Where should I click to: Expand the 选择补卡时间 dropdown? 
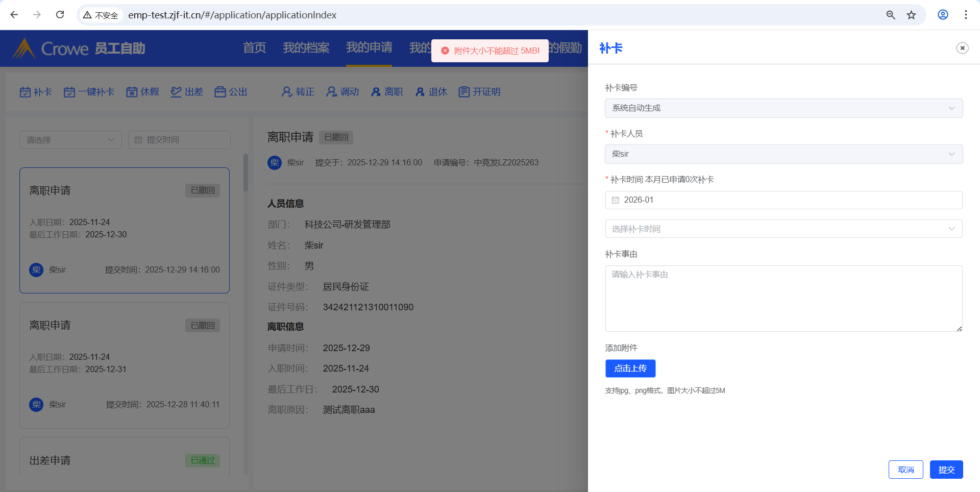[x=783, y=229]
